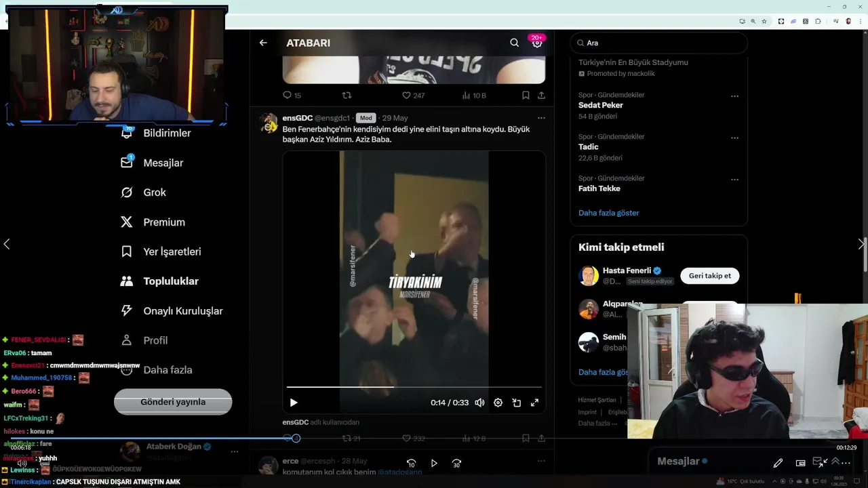
Task: Open search in the ATABARI community header
Action: point(514,43)
